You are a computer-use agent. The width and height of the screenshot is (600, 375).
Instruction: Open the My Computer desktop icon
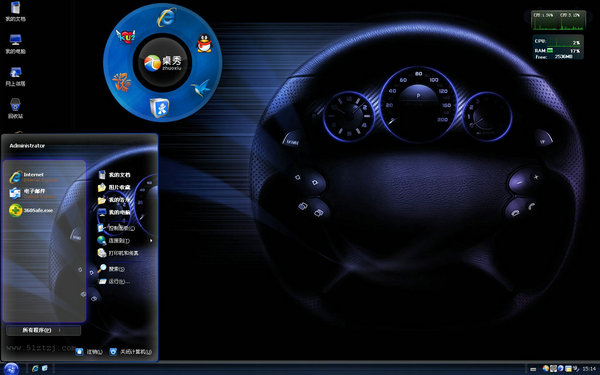pyautogui.click(x=15, y=44)
